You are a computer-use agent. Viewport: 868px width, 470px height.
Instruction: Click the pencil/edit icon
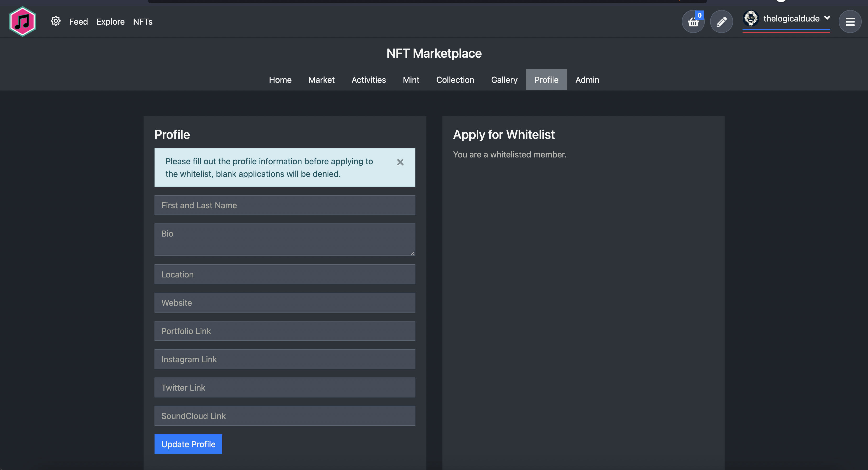coord(722,21)
